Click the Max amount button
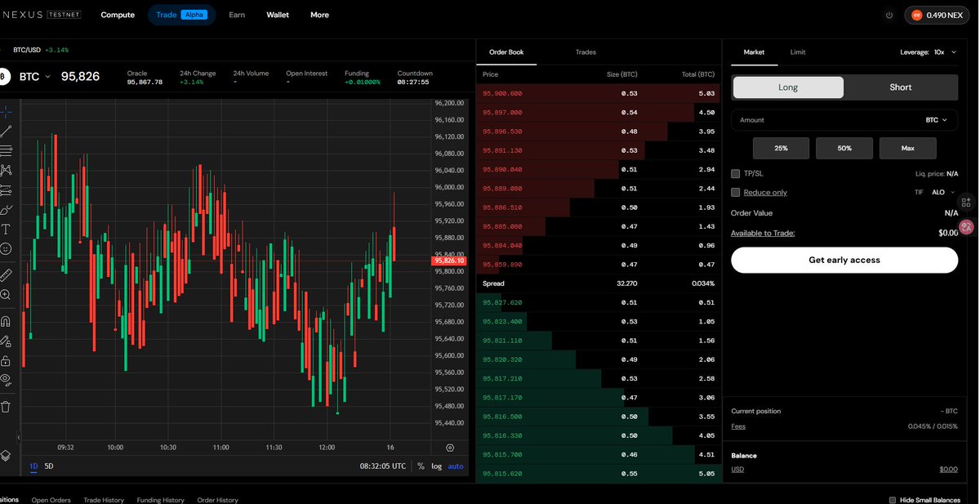This screenshot has height=504, width=980. tap(907, 148)
